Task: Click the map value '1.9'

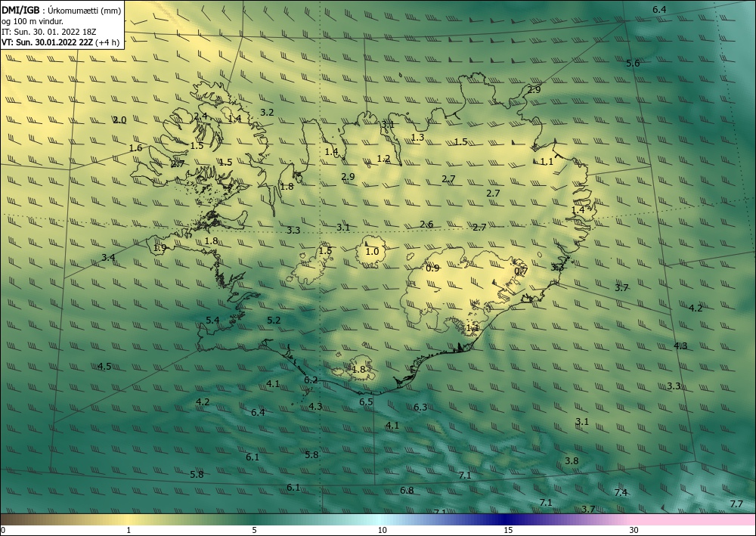Action: (x=160, y=248)
